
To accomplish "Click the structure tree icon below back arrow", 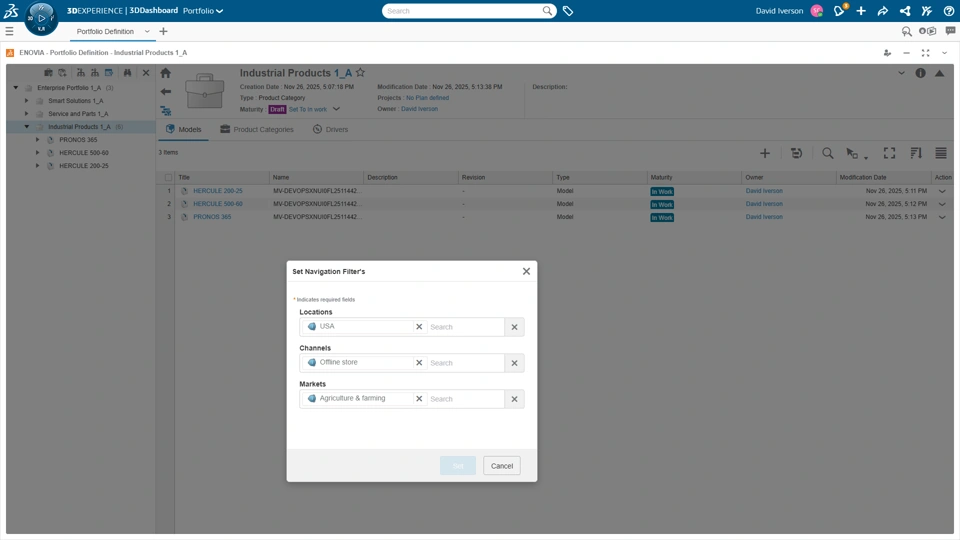I will [x=165, y=111].
